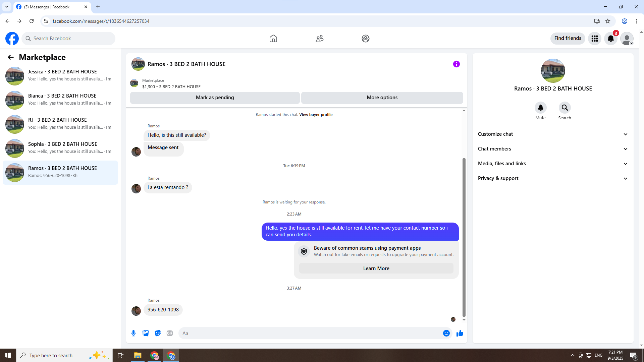Expand Chat members section
The width and height of the screenshot is (644, 362).
point(553,149)
